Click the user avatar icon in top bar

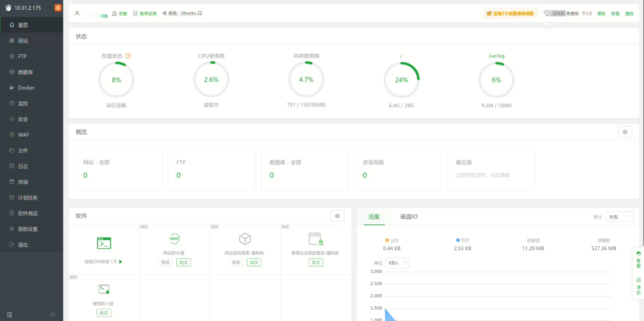coord(77,13)
